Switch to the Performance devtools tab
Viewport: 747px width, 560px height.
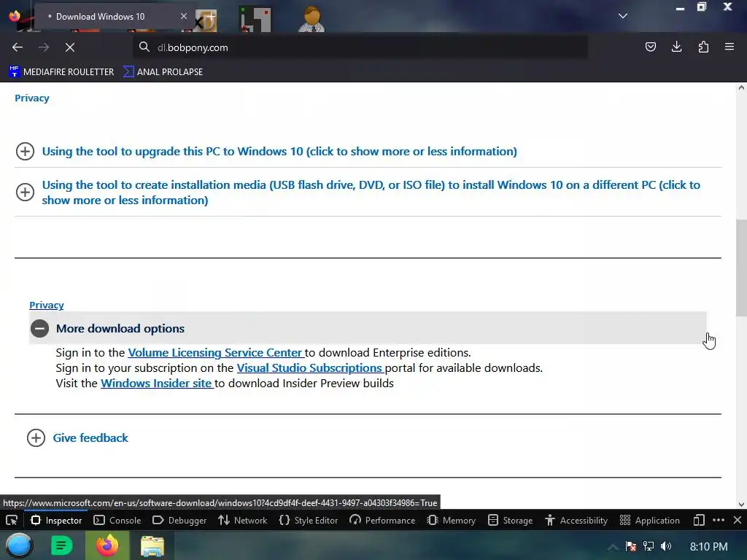(382, 521)
